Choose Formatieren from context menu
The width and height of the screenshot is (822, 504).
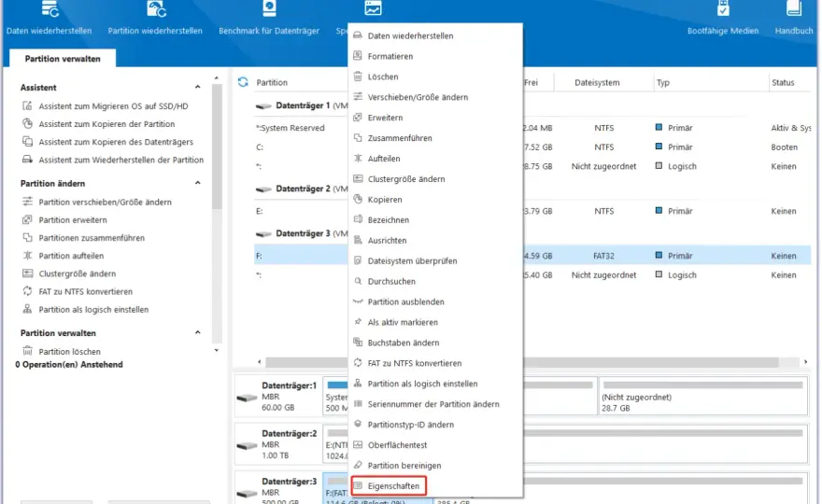tap(435, 56)
